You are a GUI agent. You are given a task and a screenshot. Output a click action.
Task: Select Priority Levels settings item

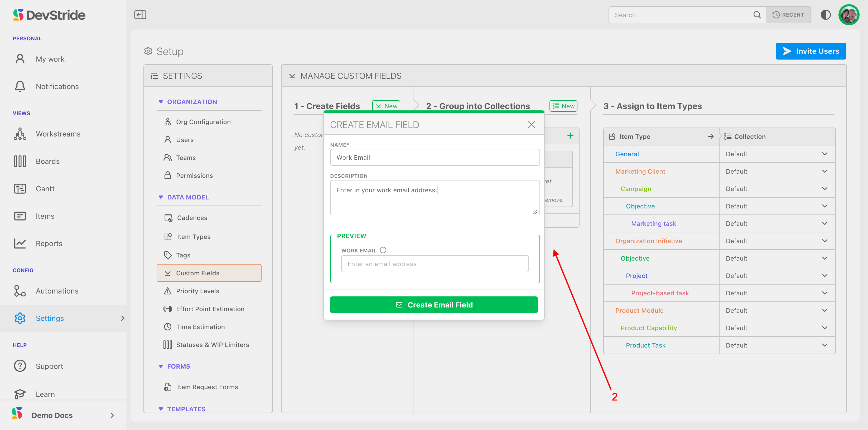click(197, 291)
